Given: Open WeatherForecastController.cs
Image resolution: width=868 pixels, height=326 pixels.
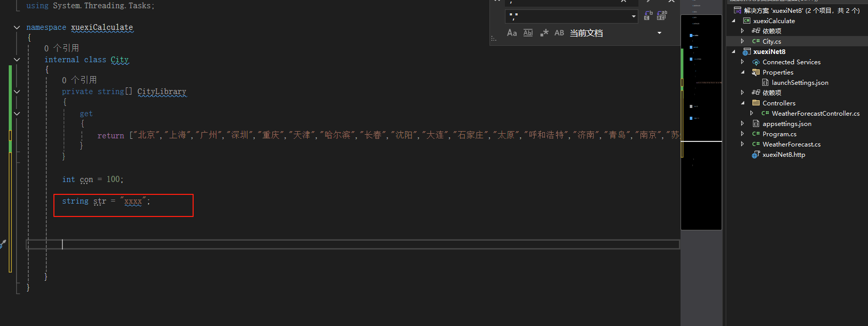Looking at the screenshot, I should click(x=816, y=113).
